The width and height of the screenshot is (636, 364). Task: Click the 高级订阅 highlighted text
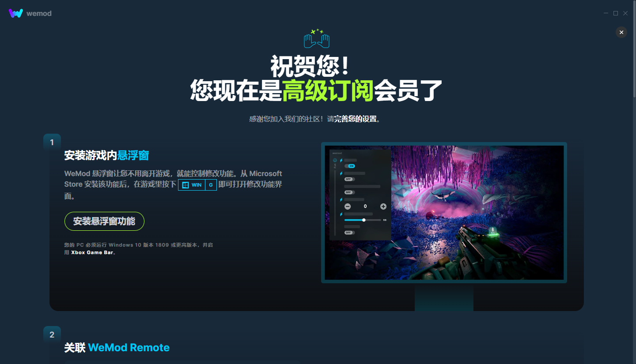(x=328, y=90)
